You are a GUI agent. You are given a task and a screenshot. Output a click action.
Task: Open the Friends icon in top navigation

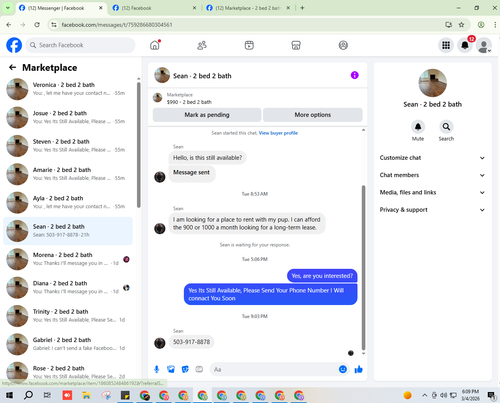[x=202, y=45]
